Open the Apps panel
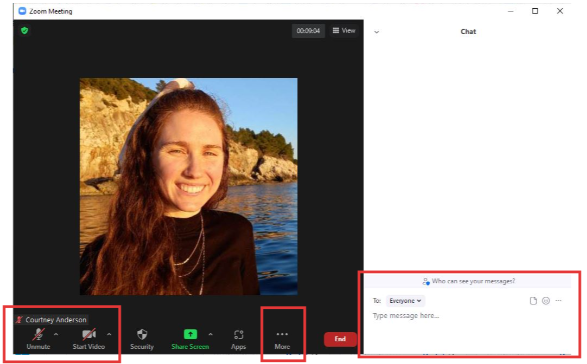Viewport: 587px width, 364px height. tap(238, 339)
